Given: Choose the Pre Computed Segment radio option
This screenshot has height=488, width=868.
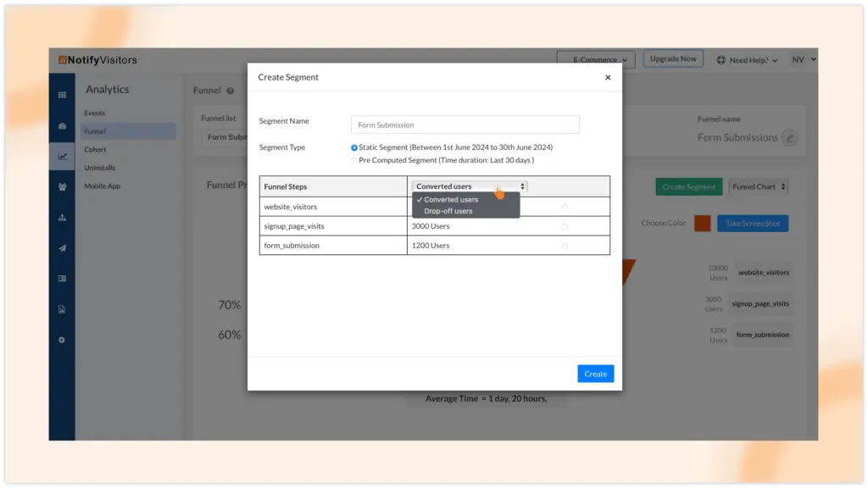Looking at the screenshot, I should (354, 160).
